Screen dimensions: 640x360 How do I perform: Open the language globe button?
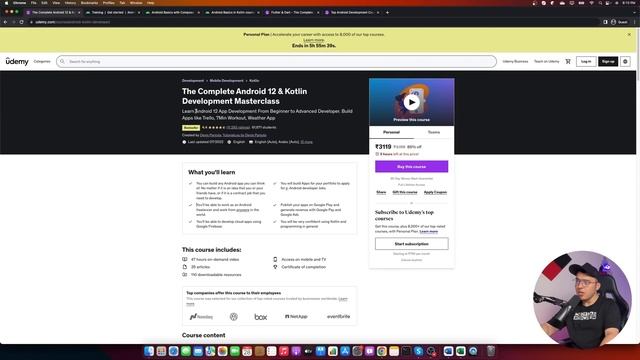point(625,61)
